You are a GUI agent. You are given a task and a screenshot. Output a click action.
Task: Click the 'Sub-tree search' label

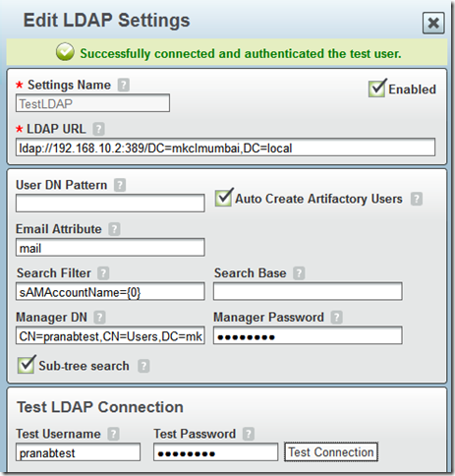pyautogui.click(x=84, y=366)
